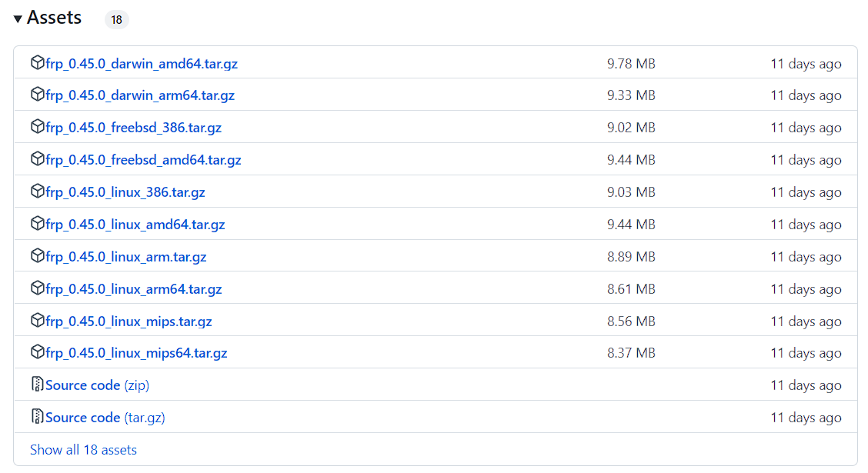Screen dimensions: 868x473
Task: Collapse the Assets section triangle
Action: (18, 19)
